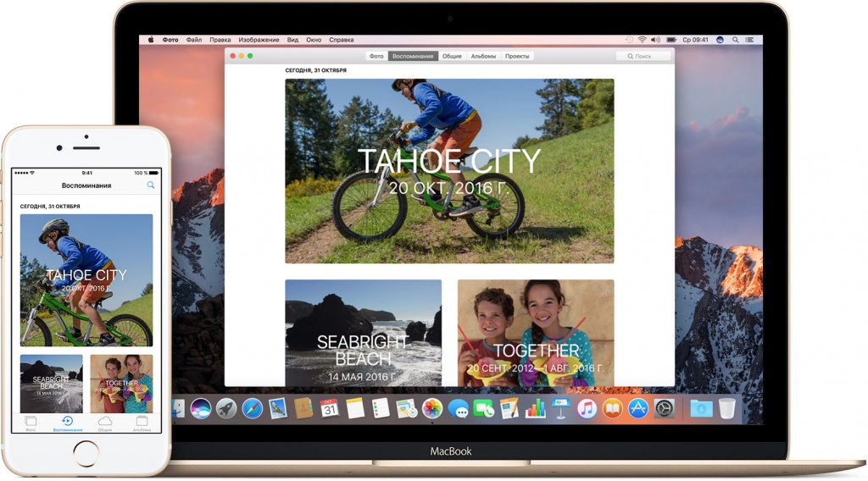Switch to Альбомы tab in Photos window

pyautogui.click(x=483, y=56)
